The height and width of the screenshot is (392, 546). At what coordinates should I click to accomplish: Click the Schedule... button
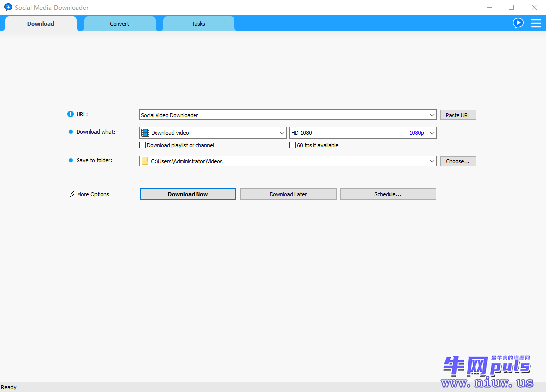click(388, 194)
